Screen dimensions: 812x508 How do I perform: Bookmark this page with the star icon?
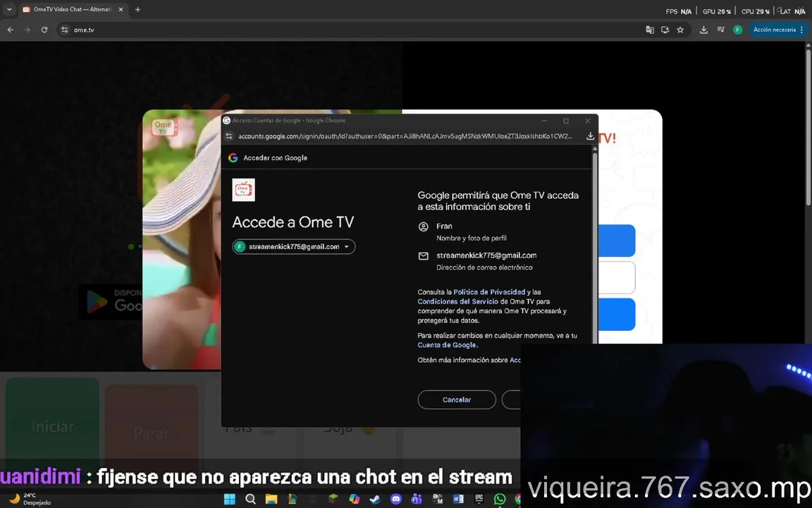[680, 30]
